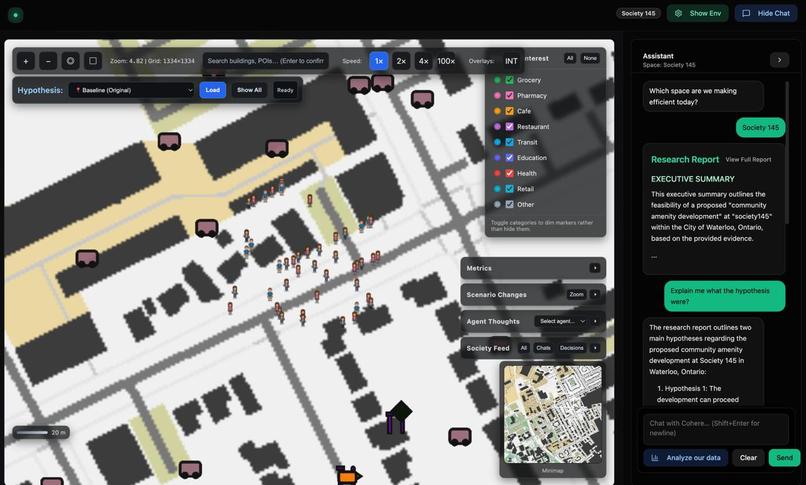Click the circular recenter map button
The height and width of the screenshot is (485, 806).
tap(70, 61)
